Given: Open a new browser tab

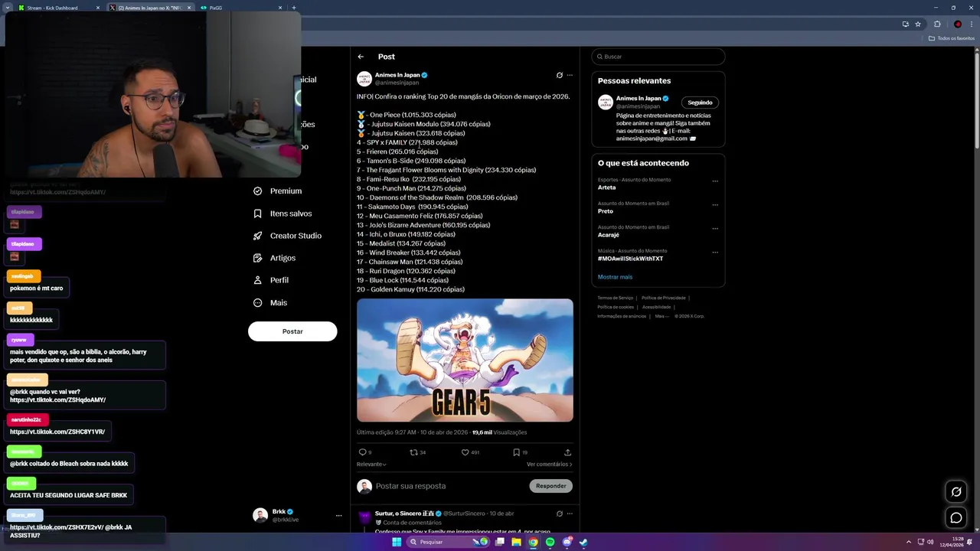Looking at the screenshot, I should coord(294,8).
